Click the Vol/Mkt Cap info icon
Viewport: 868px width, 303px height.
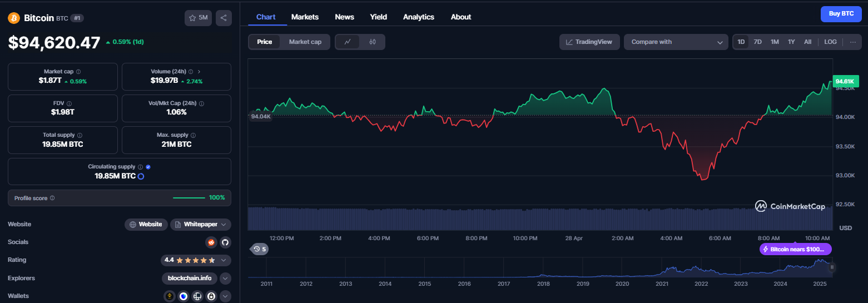(201, 103)
